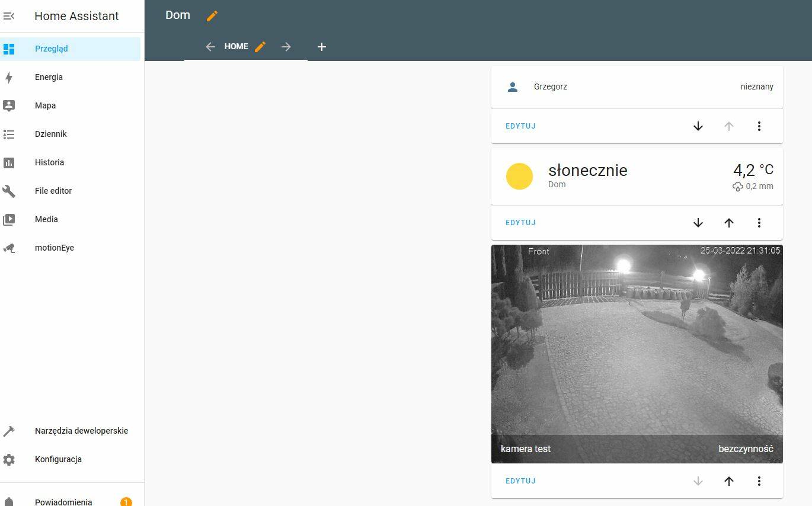Move the HOME tab right
Screen dimensions: 812x506
pos(286,47)
